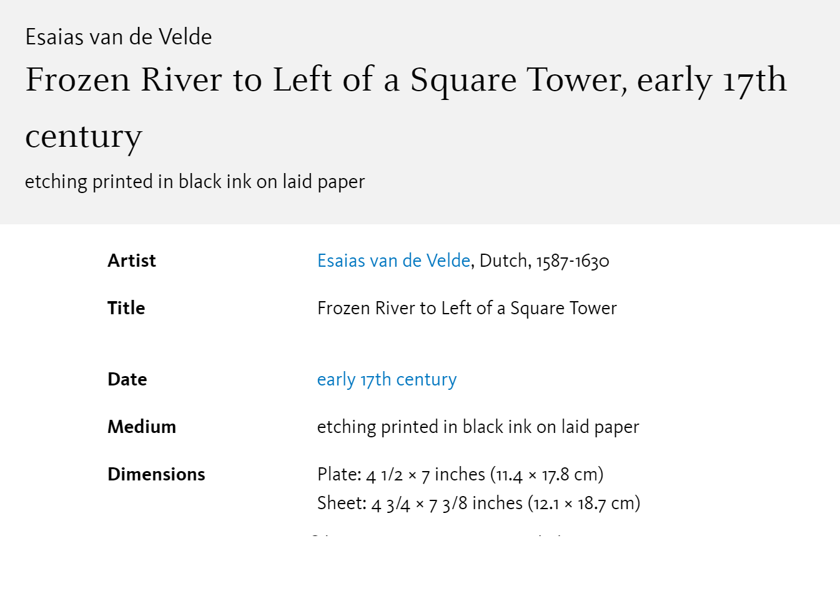Open the early 17th century date link

pos(387,379)
